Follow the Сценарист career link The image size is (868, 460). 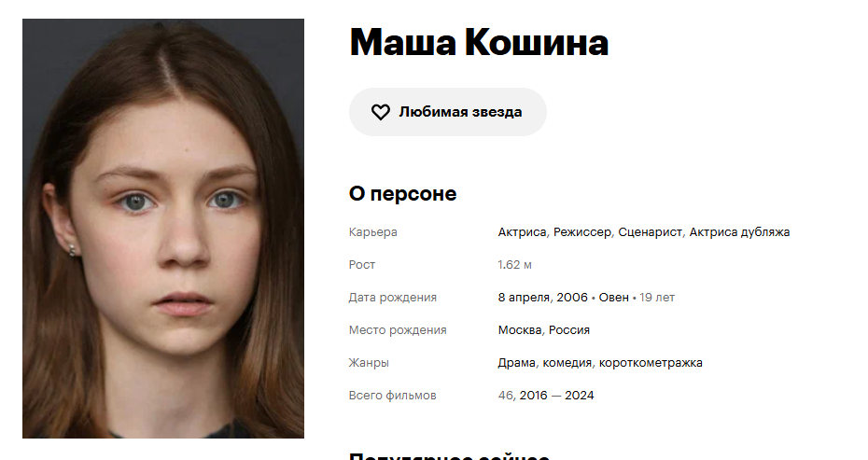[650, 232]
